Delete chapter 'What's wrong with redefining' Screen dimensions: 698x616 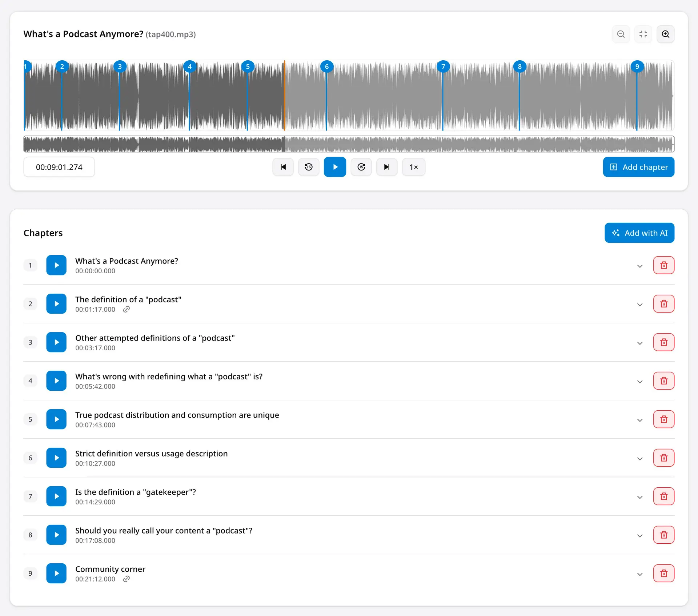click(664, 381)
